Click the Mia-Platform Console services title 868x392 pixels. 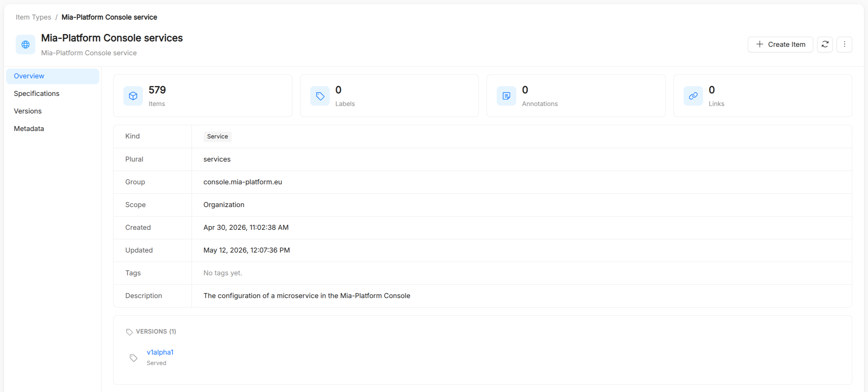point(112,38)
